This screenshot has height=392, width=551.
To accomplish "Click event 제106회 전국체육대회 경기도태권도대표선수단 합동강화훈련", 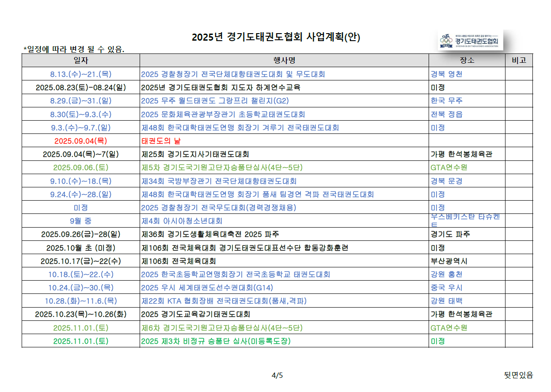I will (244, 248).
